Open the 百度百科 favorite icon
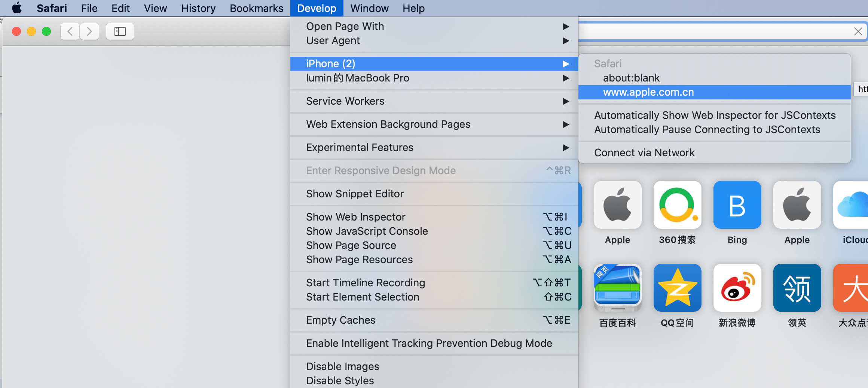The width and height of the screenshot is (868, 388). click(617, 288)
